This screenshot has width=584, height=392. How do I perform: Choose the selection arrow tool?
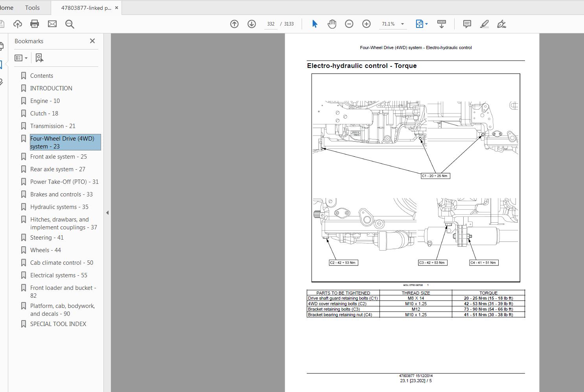(315, 24)
